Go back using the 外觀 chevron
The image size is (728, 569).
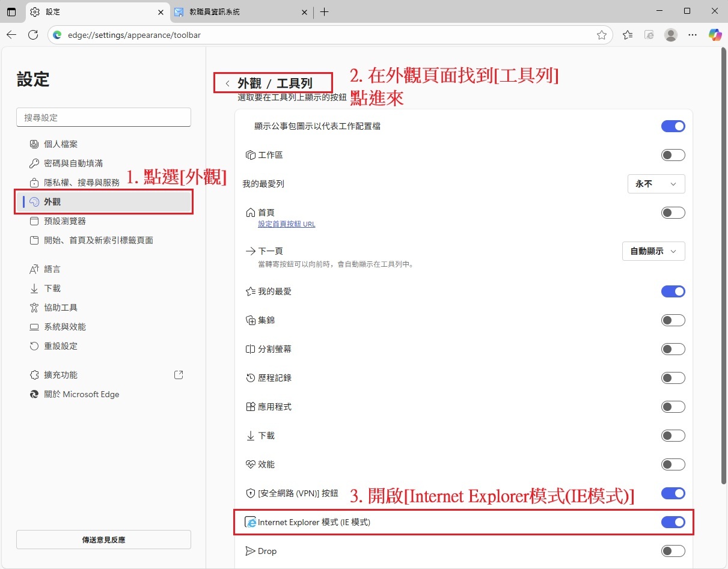coord(227,84)
